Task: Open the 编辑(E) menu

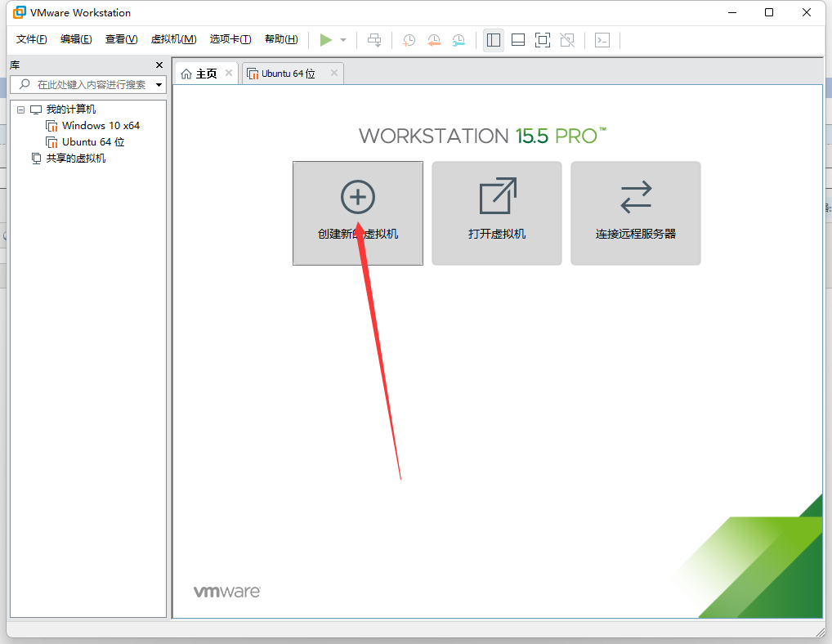Action: (x=76, y=39)
